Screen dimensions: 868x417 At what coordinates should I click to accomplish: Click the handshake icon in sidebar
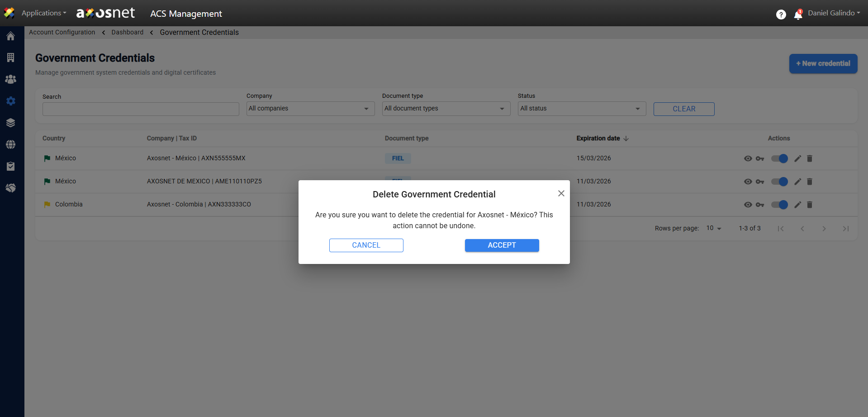coord(11,188)
